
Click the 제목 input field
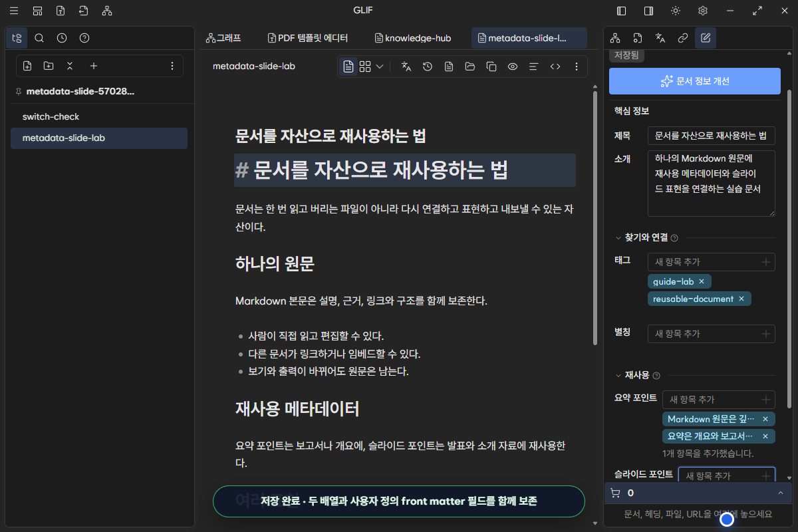pos(712,136)
